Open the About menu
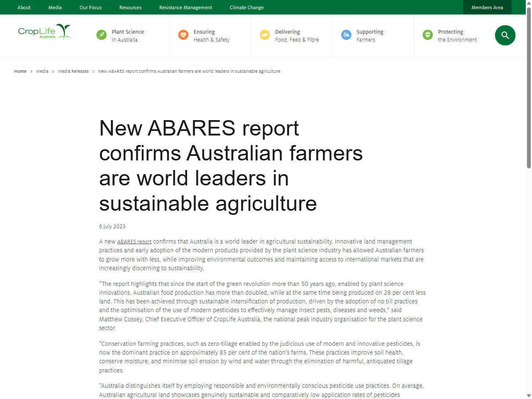 pos(24,7)
